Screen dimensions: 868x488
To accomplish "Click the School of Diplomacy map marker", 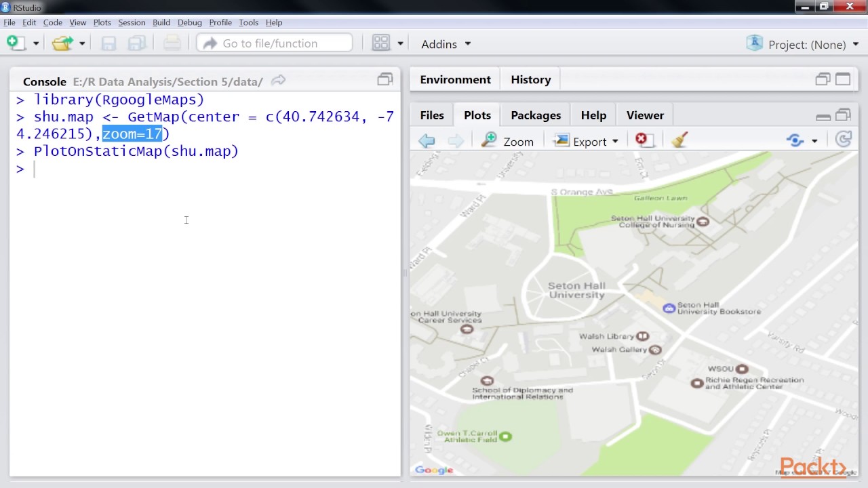I will tap(487, 381).
